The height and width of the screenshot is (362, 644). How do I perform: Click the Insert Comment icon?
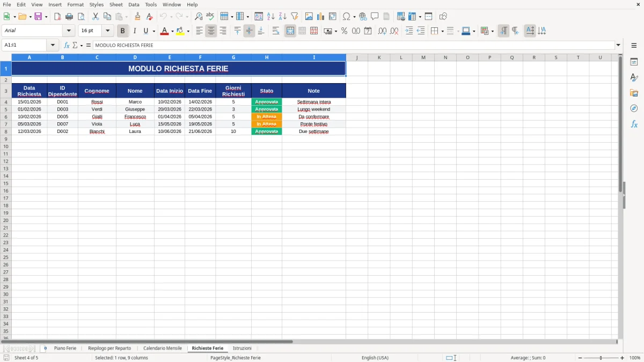point(375,17)
